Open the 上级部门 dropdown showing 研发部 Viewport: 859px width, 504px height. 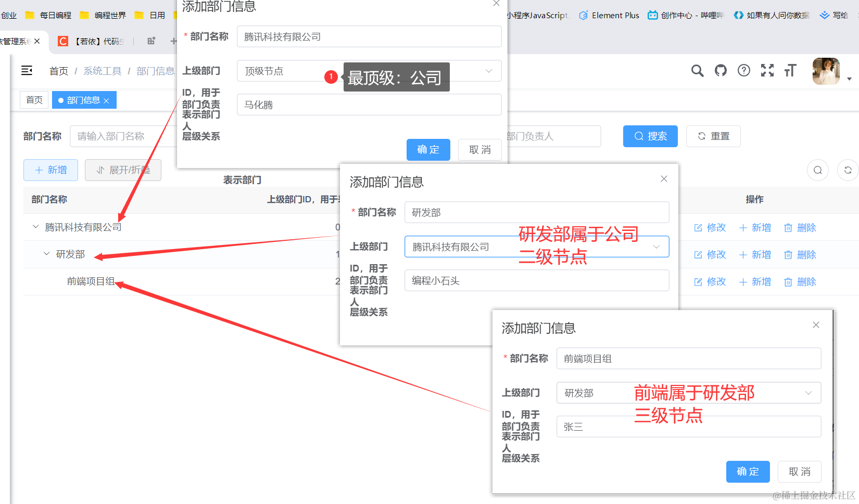pyautogui.click(x=688, y=393)
